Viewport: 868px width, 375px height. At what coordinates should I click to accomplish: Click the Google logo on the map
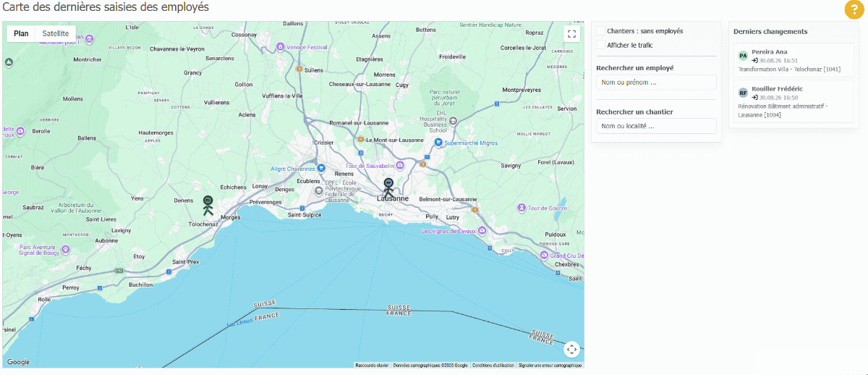coord(19,362)
